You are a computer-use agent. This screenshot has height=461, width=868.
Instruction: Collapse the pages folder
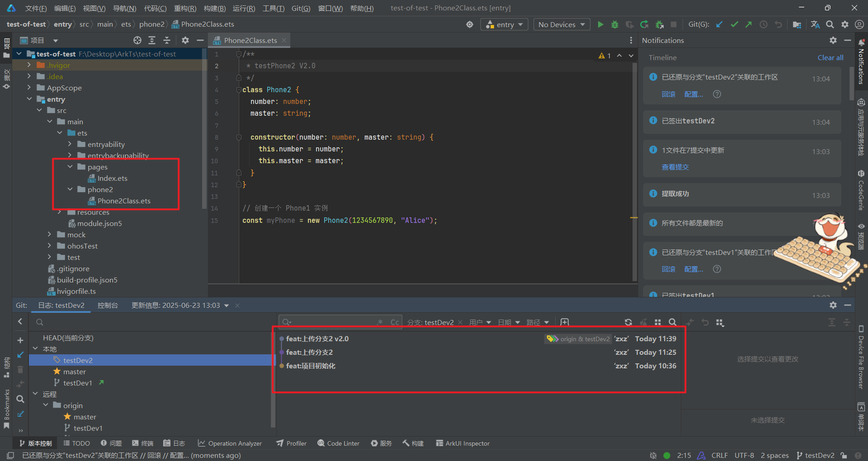point(70,167)
